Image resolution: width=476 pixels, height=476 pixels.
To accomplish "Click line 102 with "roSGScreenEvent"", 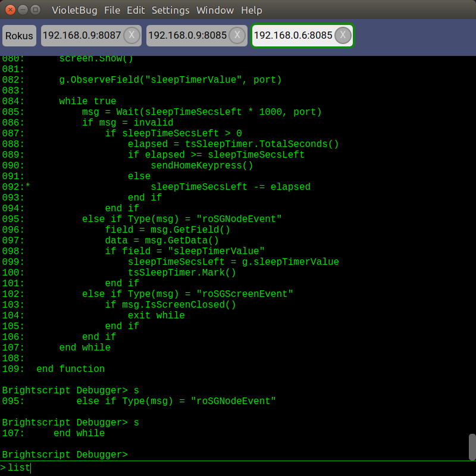I will pos(187,294).
